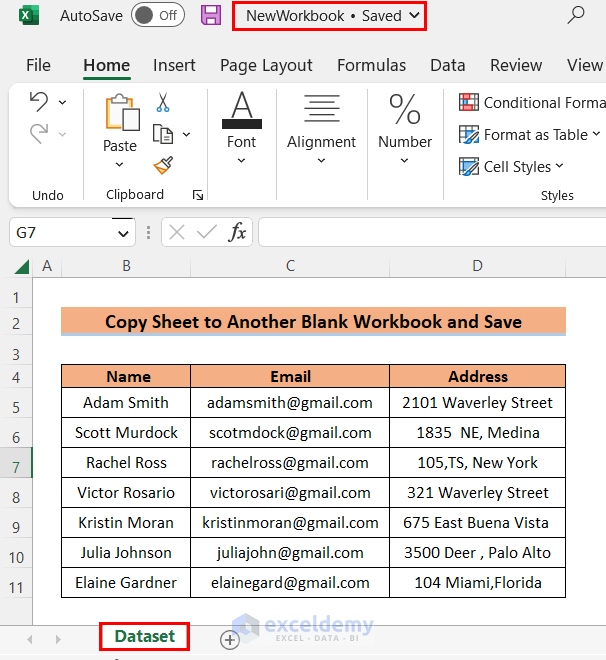Click the Search magnifier icon in title bar

point(576,15)
